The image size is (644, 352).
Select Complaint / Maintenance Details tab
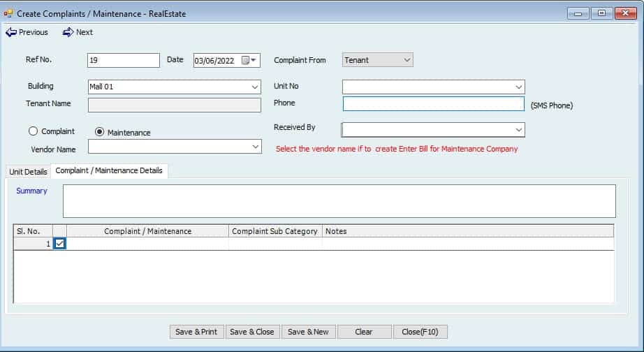point(109,171)
